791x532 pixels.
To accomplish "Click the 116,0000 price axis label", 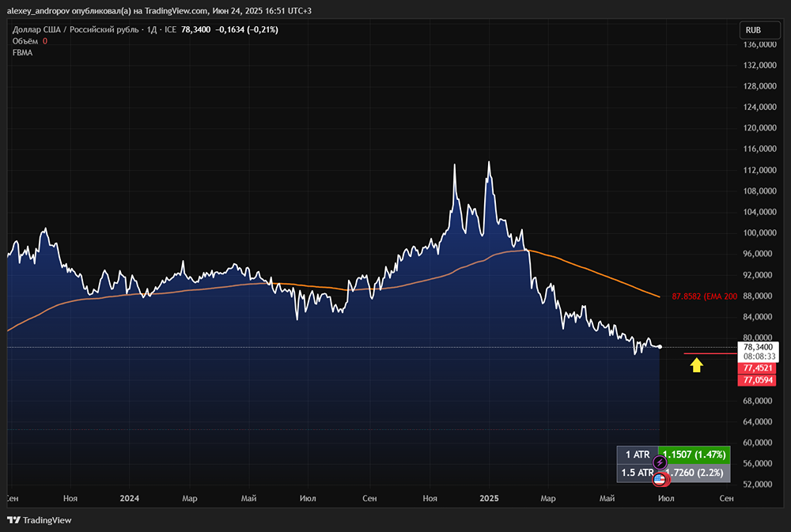I will point(759,149).
